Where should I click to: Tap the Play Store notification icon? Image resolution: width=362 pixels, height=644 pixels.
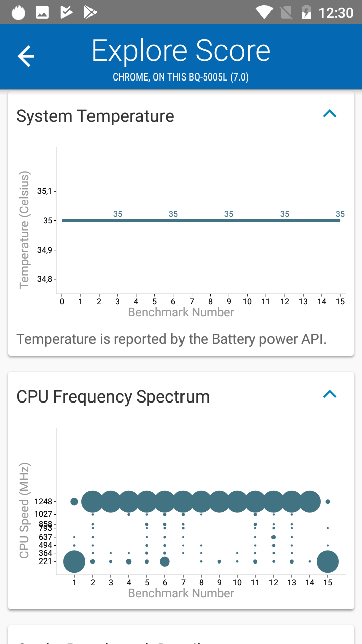pos(90,12)
